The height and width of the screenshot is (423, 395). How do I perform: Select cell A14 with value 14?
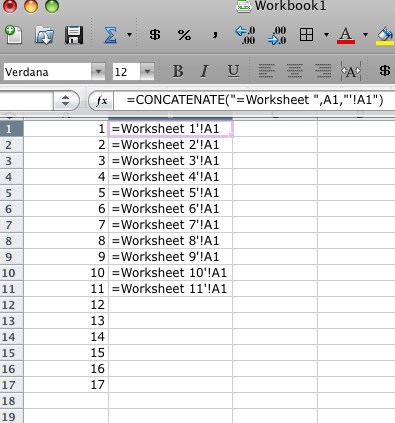tap(66, 337)
